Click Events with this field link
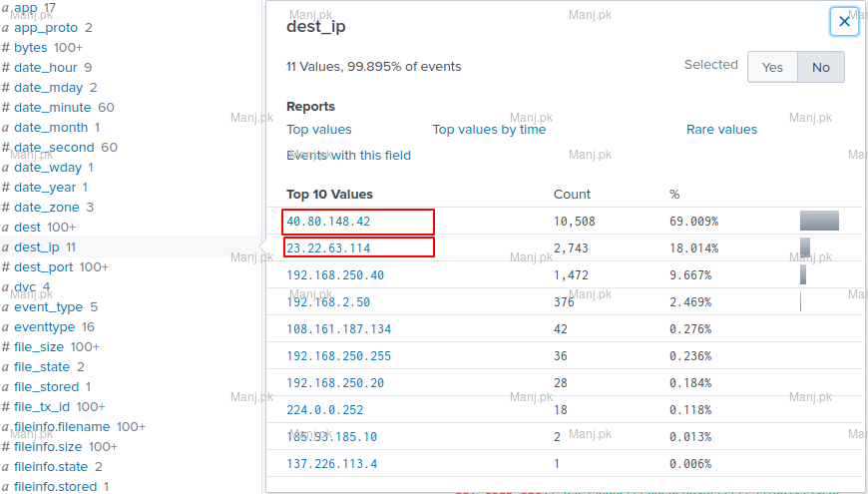This screenshot has width=868, height=494. (348, 156)
